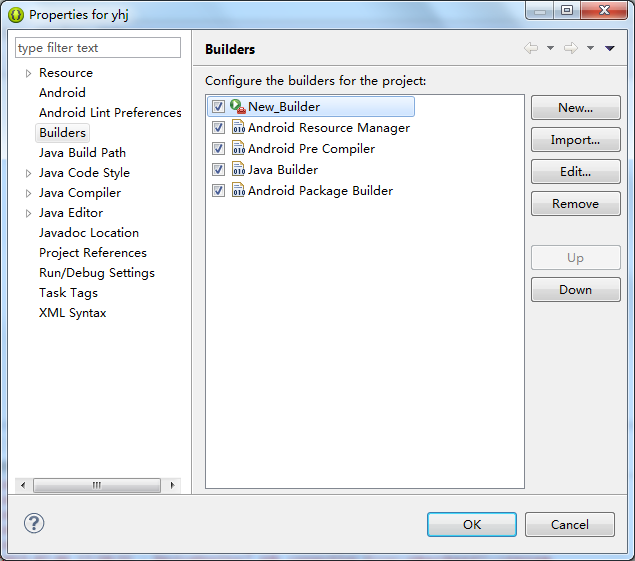
Task: Select Android in the properties tree
Action: tap(62, 93)
